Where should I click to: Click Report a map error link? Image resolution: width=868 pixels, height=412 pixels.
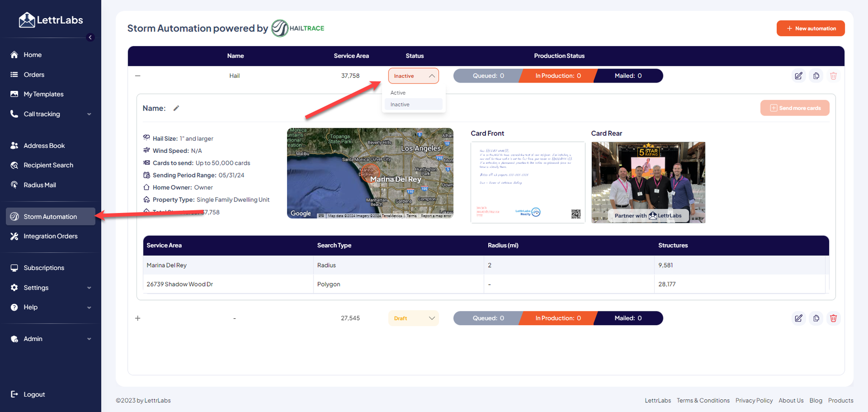436,216
